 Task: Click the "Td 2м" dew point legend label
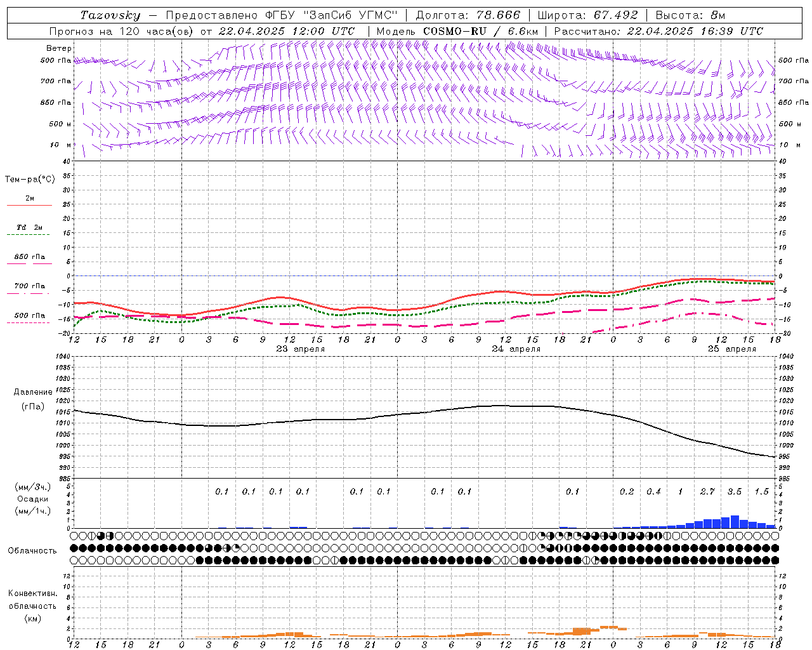click(x=29, y=227)
